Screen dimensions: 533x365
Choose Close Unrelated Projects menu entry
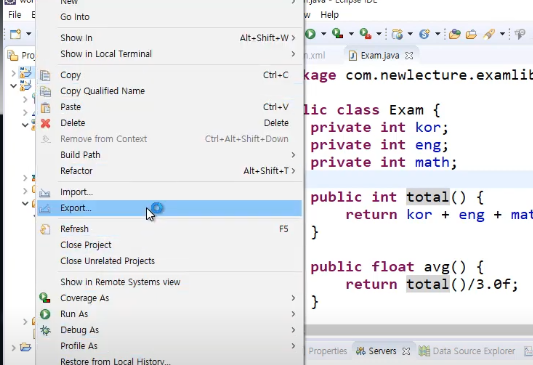[x=169, y=261]
